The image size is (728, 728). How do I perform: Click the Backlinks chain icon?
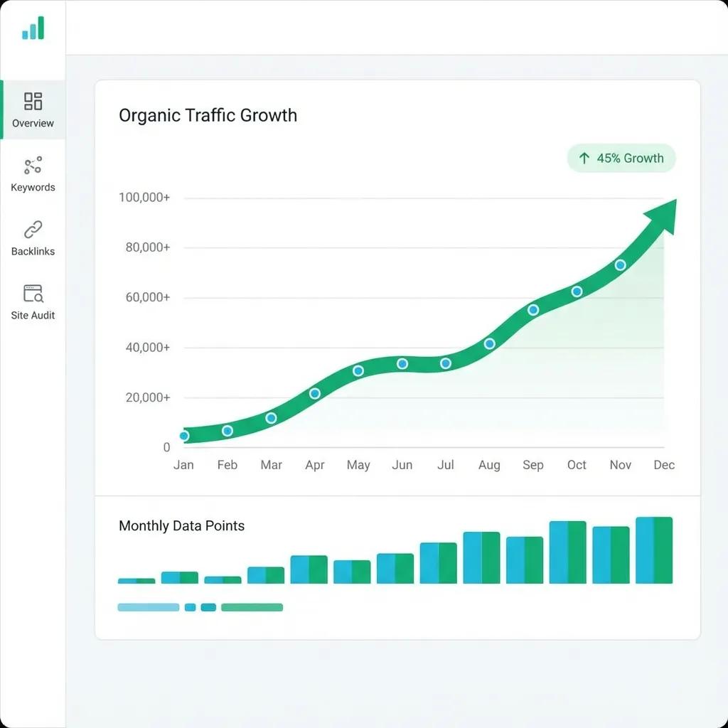33,230
